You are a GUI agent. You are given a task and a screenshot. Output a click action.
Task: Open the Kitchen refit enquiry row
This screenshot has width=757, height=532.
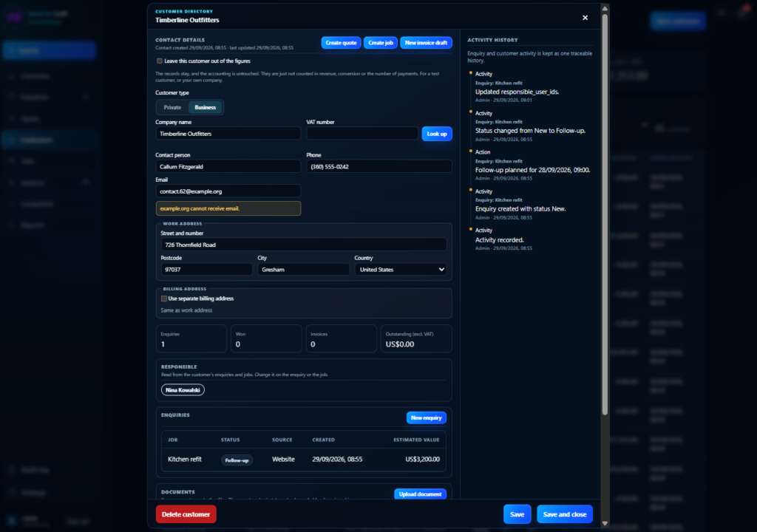point(304,460)
